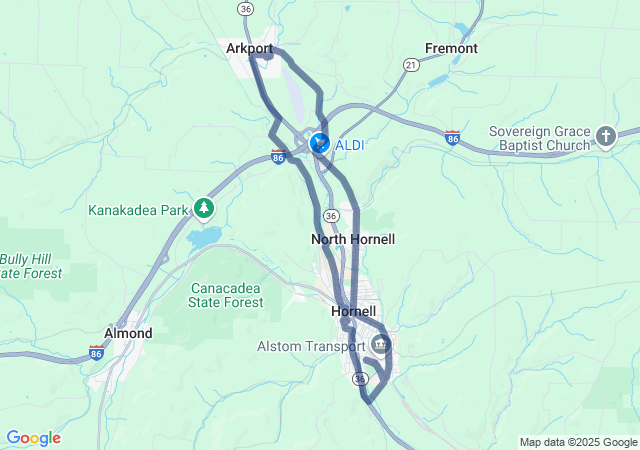The width and height of the screenshot is (640, 450).
Task: Click the Canacadea State Forest label
Action: pos(226,295)
